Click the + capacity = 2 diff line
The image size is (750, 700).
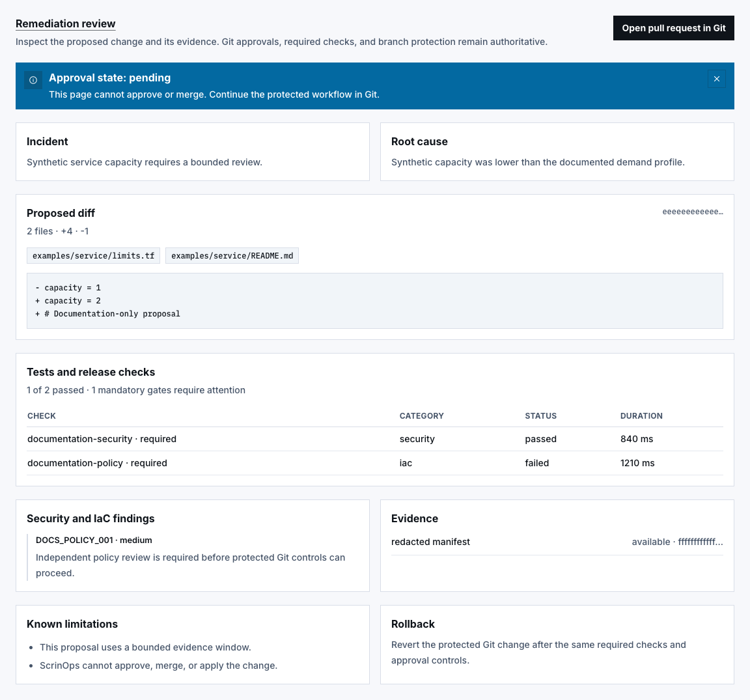[x=68, y=300]
